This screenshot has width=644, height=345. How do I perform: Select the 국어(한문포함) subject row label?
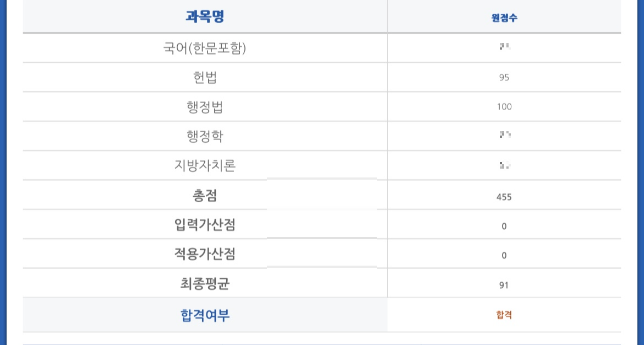pos(205,48)
